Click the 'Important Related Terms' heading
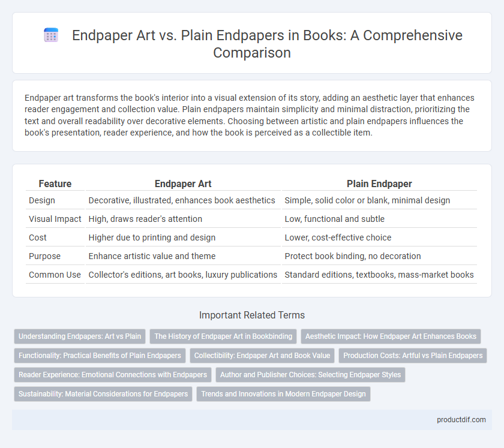This screenshot has width=504, height=448. pyautogui.click(x=252, y=315)
